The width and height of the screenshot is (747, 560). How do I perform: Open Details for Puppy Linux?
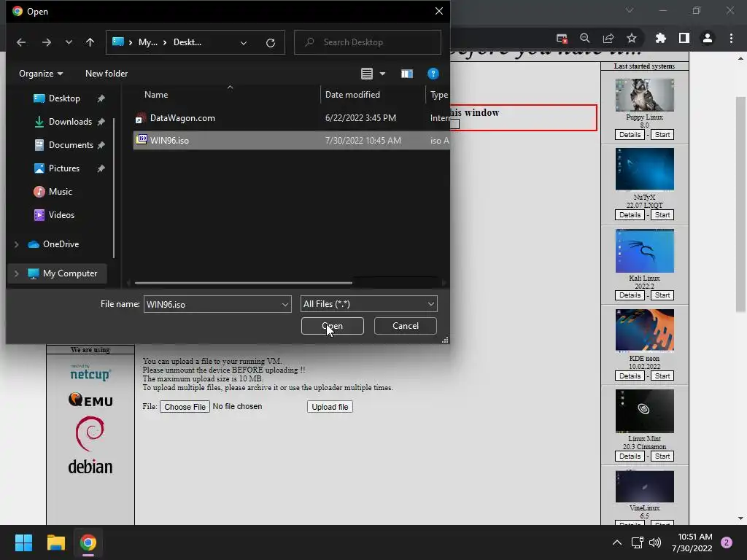tap(630, 135)
